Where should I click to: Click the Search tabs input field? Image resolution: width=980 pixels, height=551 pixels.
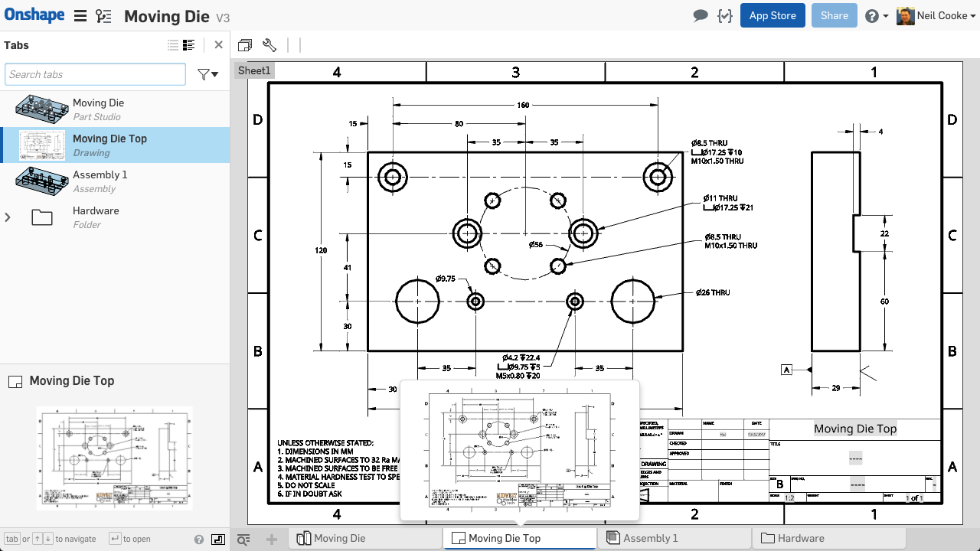click(x=96, y=74)
